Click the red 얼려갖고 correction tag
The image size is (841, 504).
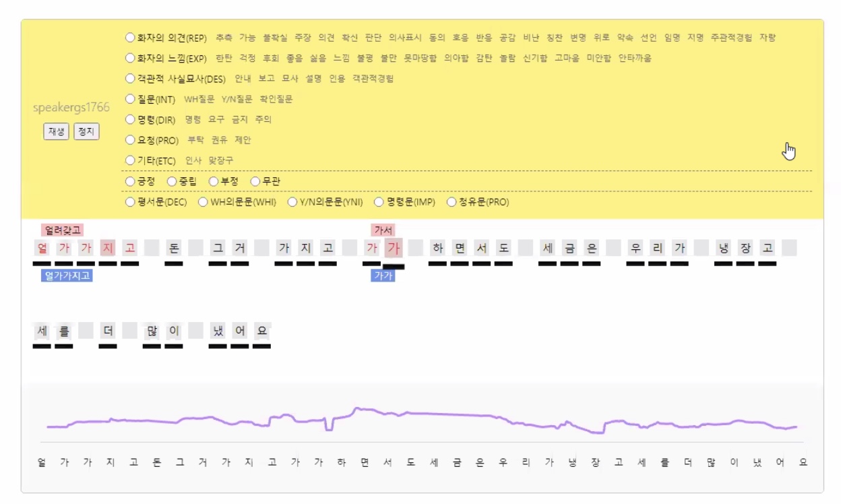[62, 230]
